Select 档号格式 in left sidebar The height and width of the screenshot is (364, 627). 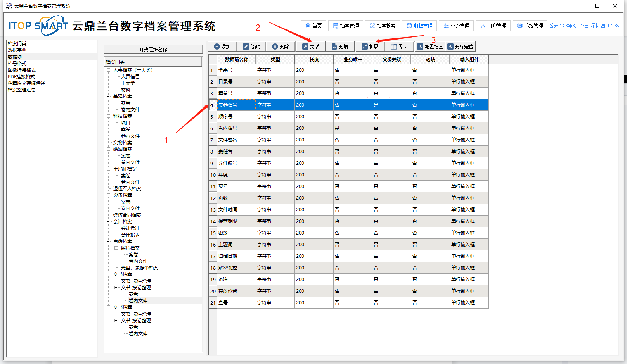[x=17, y=64]
